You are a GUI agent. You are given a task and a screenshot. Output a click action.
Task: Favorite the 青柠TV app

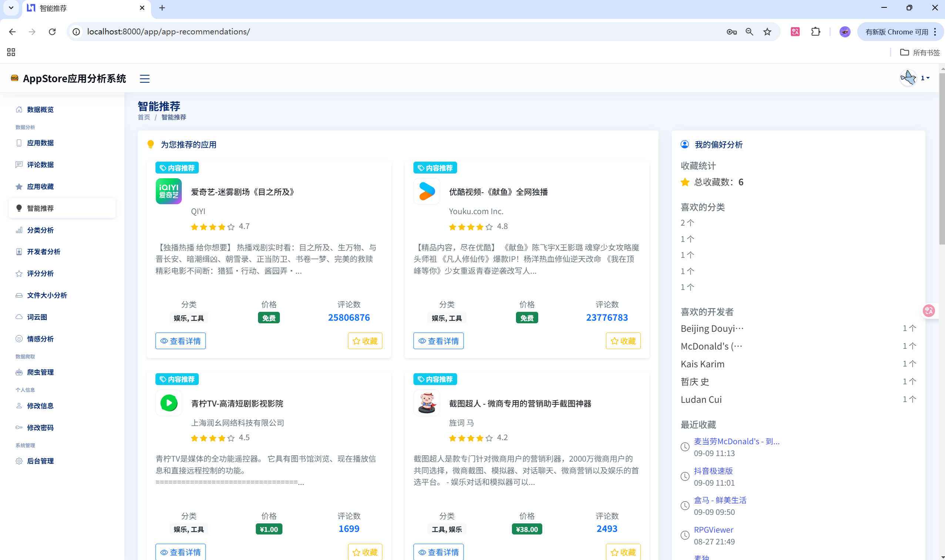(x=365, y=552)
